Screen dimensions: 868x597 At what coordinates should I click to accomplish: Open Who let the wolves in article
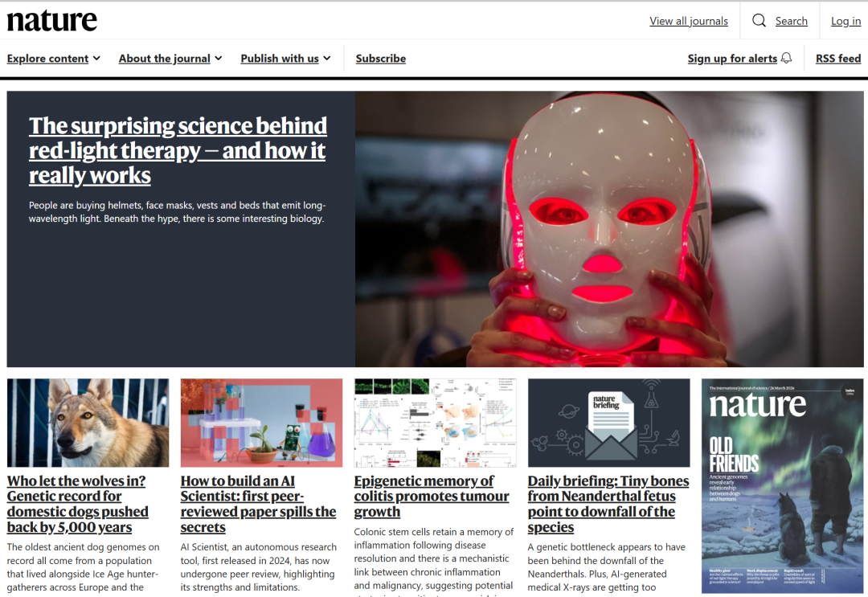click(77, 504)
